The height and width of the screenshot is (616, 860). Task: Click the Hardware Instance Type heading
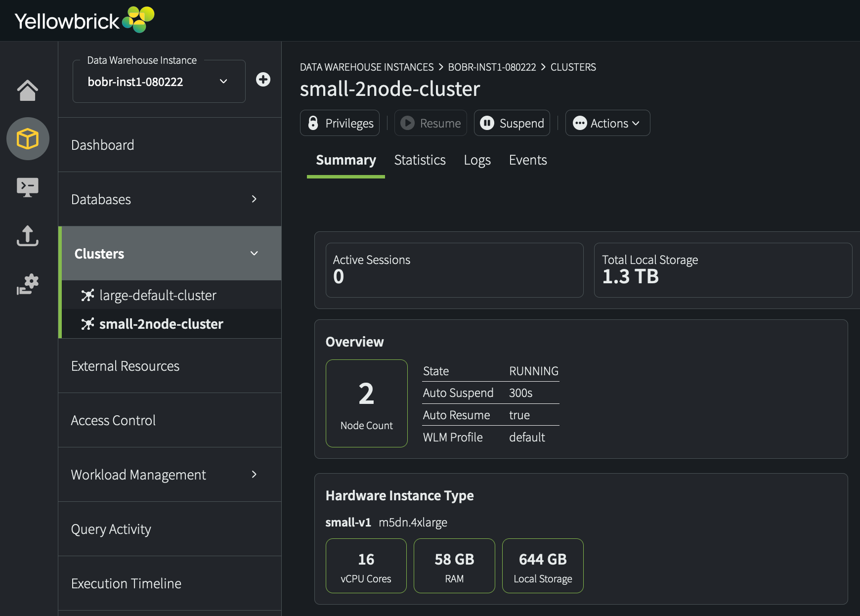(399, 496)
